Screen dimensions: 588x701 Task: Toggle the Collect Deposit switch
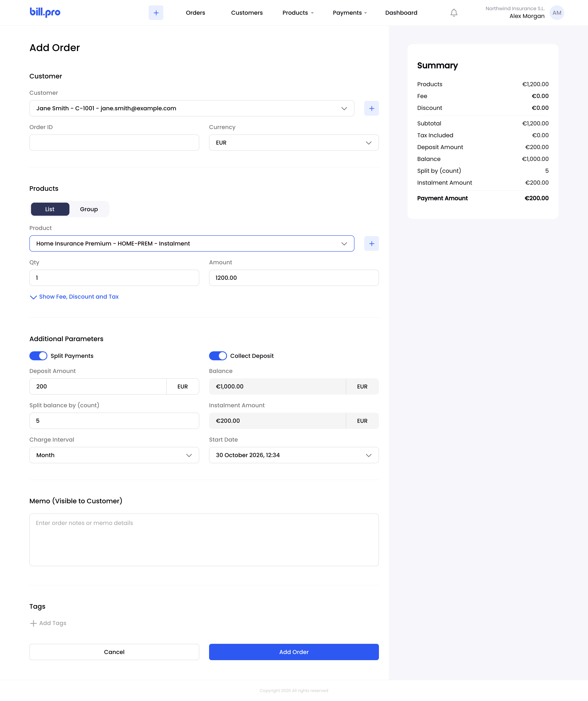[218, 356]
